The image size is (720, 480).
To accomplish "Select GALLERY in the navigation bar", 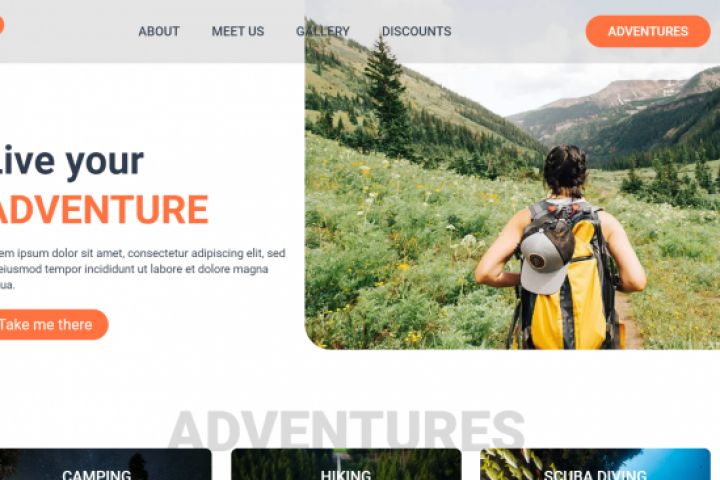I will click(323, 31).
